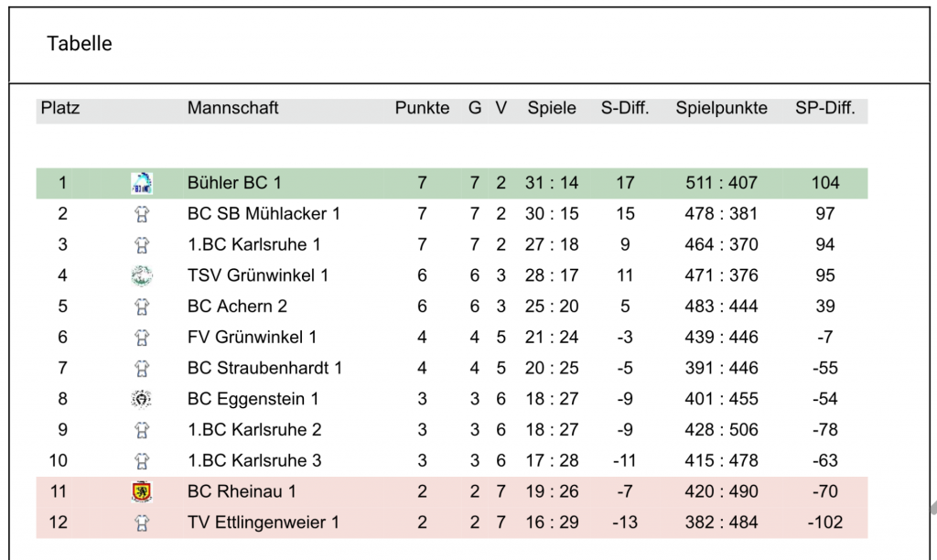
Task: Open the 1.BC Karlsruhe 1 team entry
Action: (254, 244)
